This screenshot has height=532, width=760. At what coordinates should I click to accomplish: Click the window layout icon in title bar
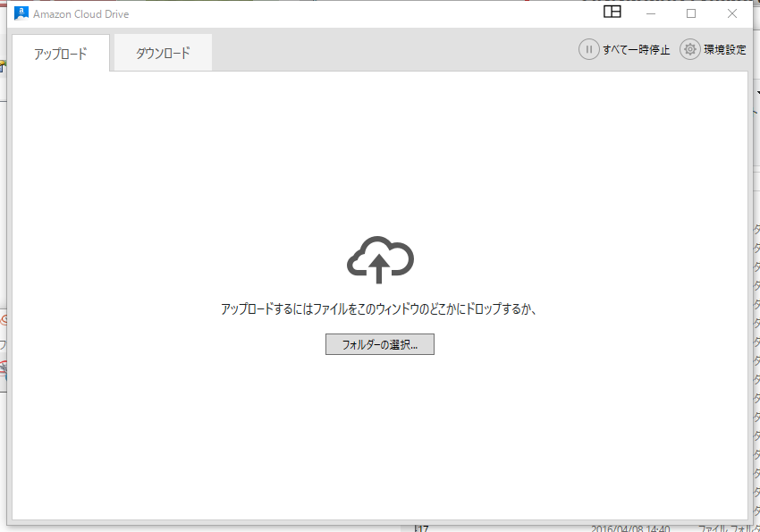[612, 12]
